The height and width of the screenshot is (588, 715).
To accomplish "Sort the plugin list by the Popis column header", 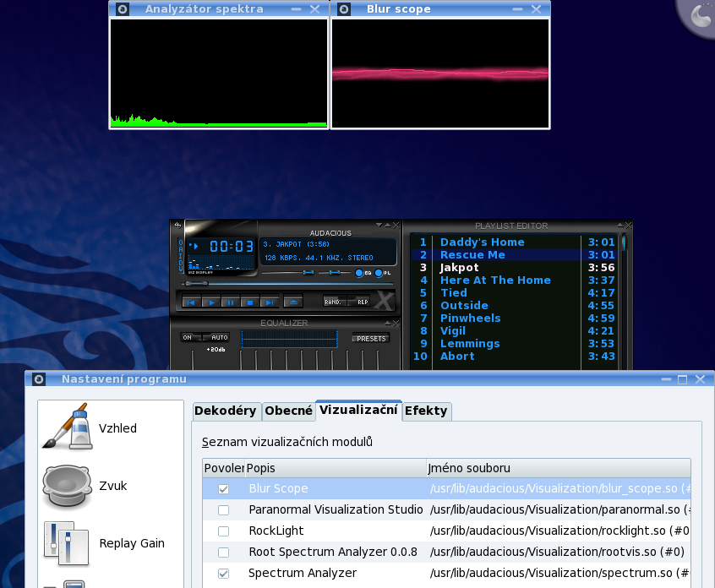I will [x=336, y=468].
